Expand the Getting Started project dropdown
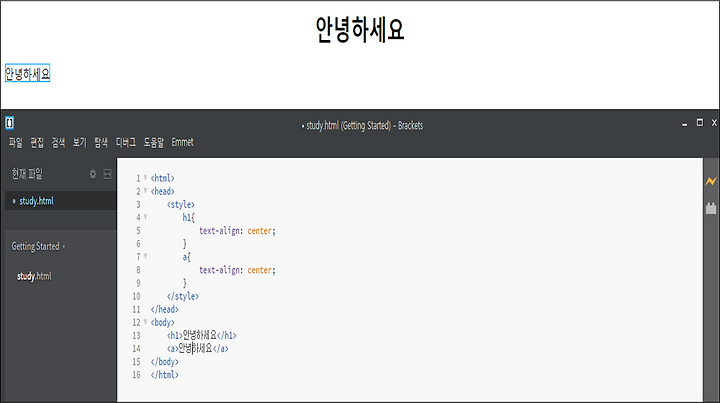720x403 pixels. click(x=38, y=246)
